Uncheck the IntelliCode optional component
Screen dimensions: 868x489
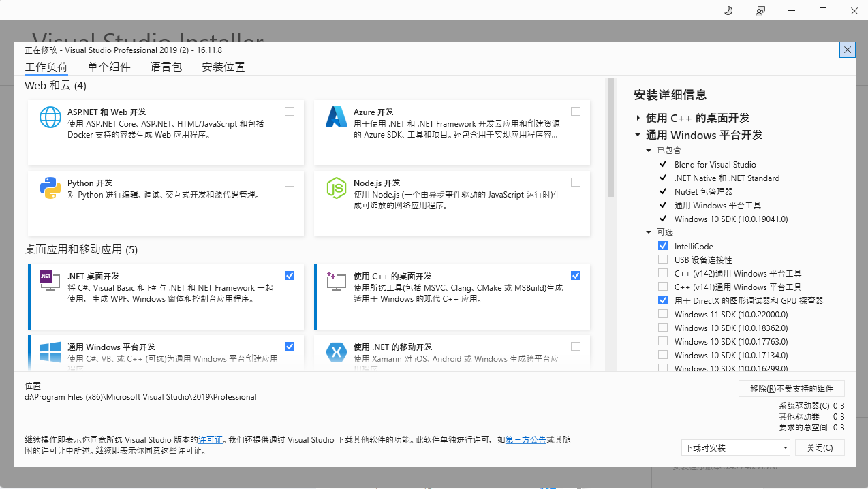[663, 246]
